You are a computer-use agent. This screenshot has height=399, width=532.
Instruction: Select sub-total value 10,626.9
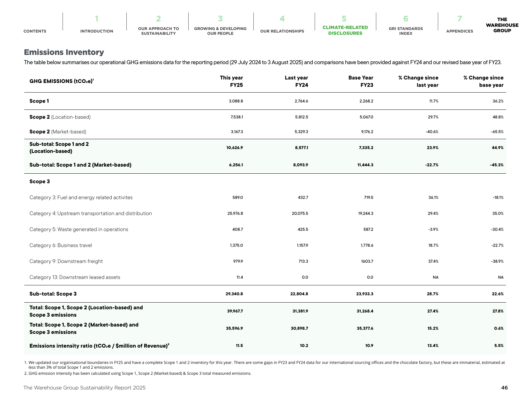pos(235,148)
